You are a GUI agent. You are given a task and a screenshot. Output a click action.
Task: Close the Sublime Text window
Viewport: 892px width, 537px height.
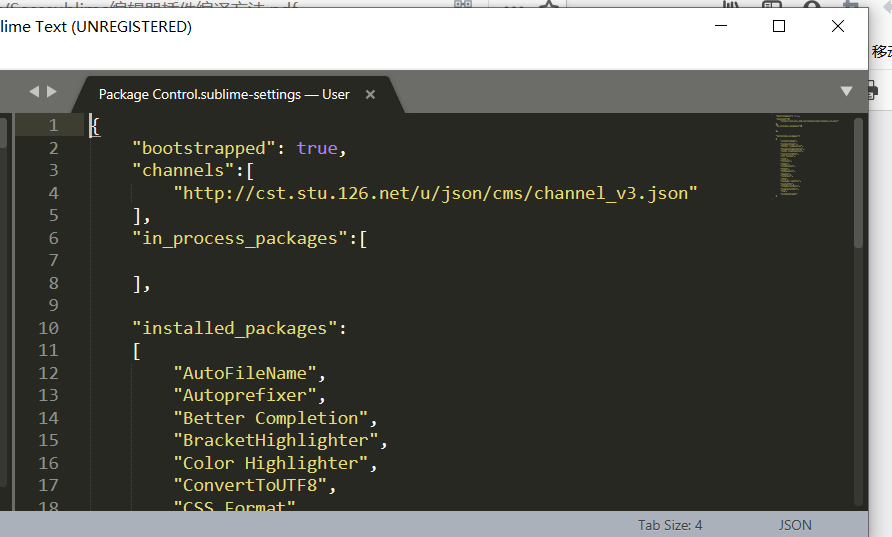pos(837,26)
